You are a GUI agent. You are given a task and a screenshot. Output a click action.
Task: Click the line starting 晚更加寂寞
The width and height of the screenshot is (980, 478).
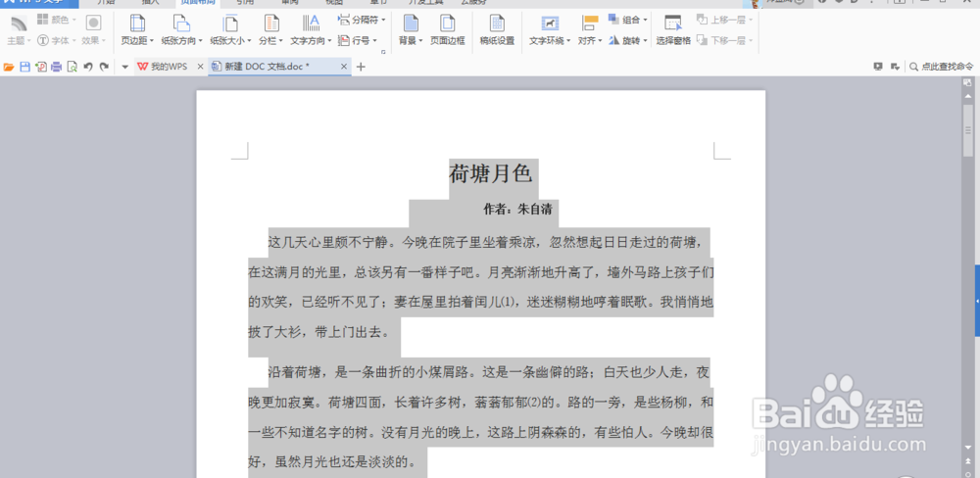[480, 403]
